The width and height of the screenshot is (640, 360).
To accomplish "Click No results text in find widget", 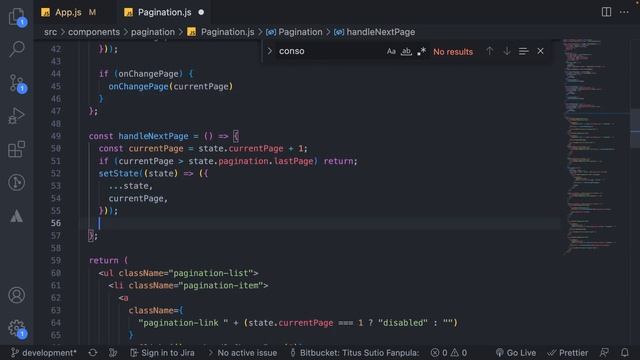I will coord(453,52).
